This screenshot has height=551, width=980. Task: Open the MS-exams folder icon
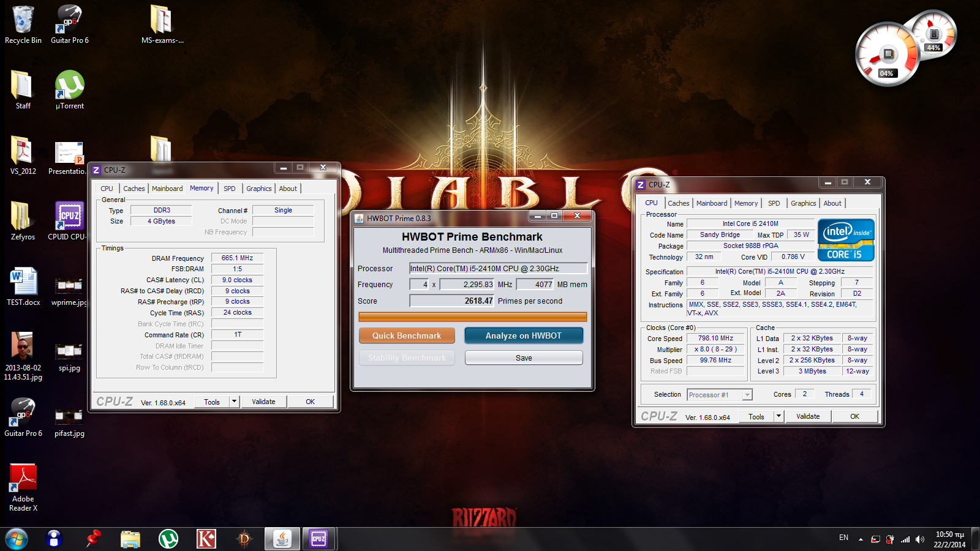(162, 24)
